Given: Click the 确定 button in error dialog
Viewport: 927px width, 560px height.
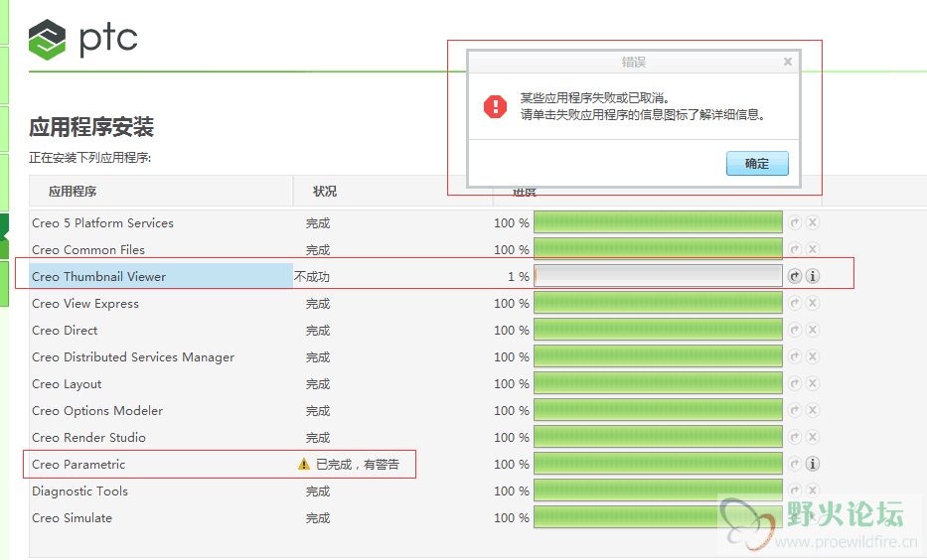Looking at the screenshot, I should point(757,163).
